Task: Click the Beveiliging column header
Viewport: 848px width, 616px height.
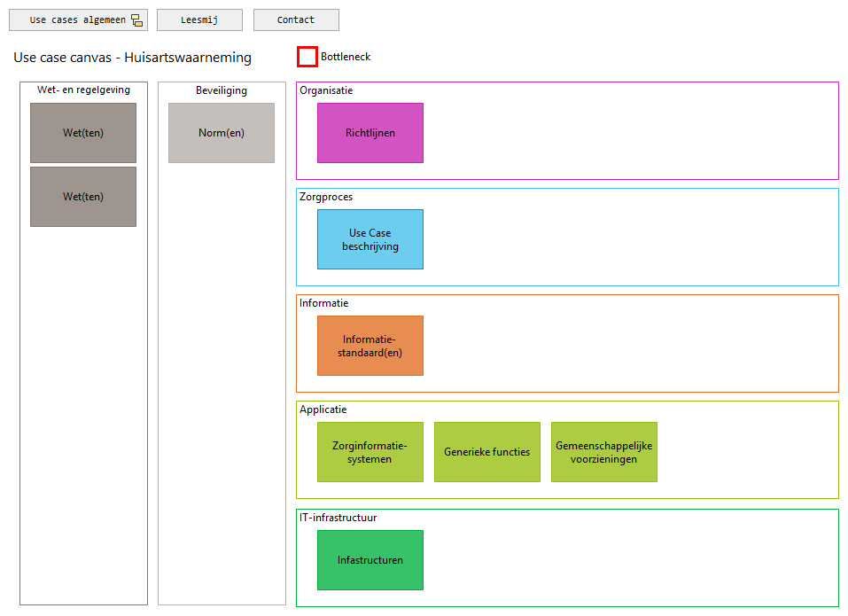Action: (x=221, y=90)
